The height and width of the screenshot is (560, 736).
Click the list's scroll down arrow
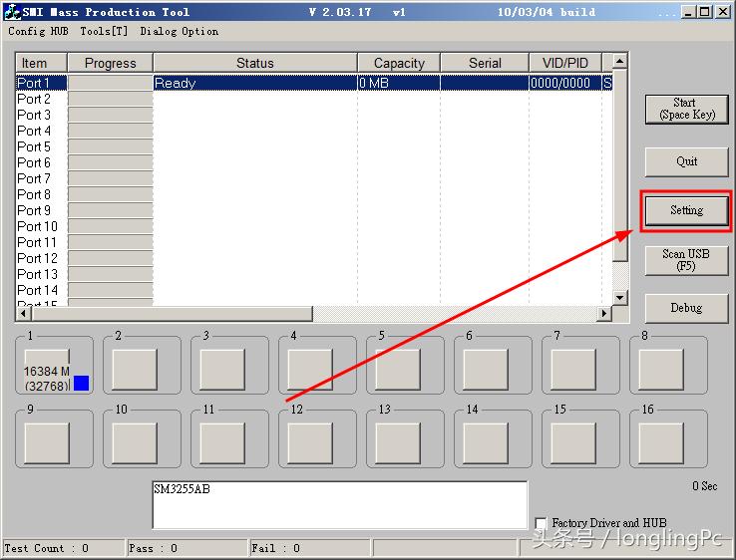click(x=620, y=297)
